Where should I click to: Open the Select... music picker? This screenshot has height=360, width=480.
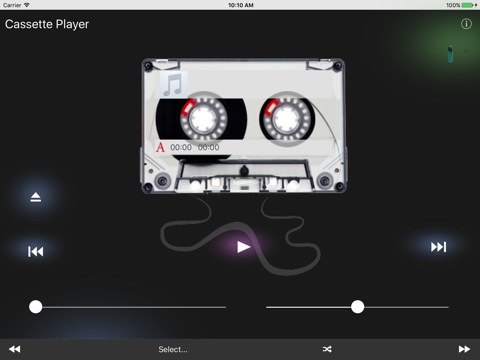click(x=173, y=349)
